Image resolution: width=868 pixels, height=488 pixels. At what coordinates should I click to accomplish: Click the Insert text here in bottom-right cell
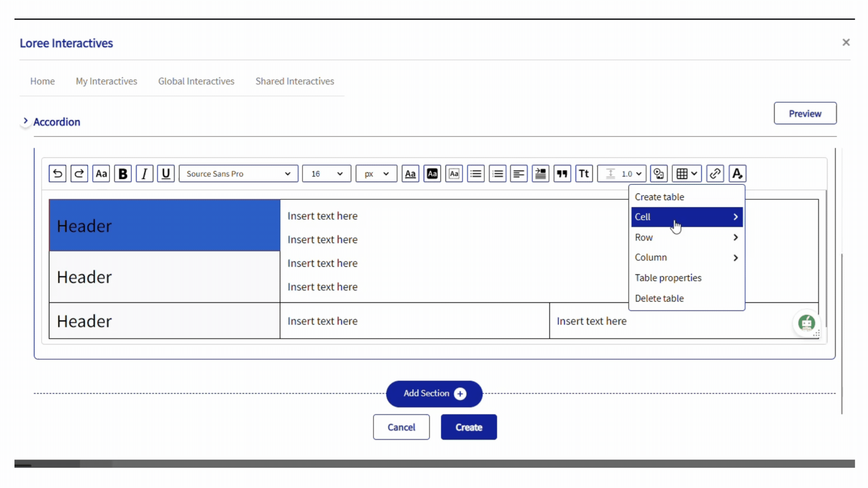tap(591, 321)
